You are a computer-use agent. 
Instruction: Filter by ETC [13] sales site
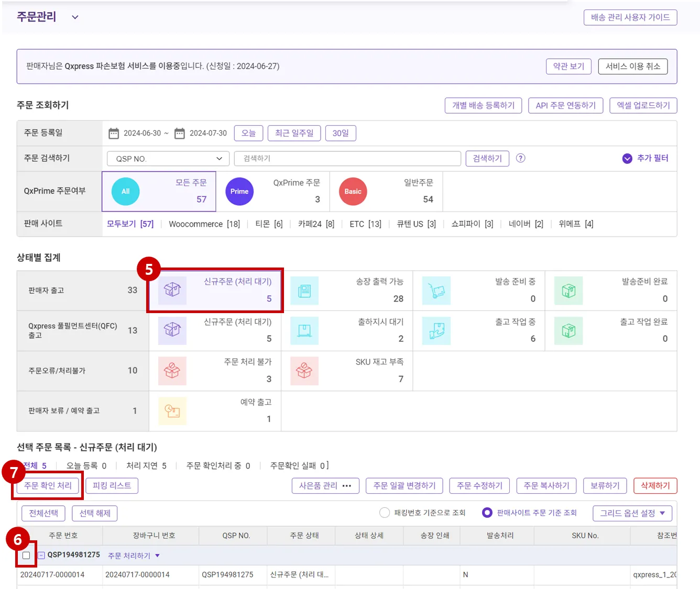pyautogui.click(x=366, y=224)
